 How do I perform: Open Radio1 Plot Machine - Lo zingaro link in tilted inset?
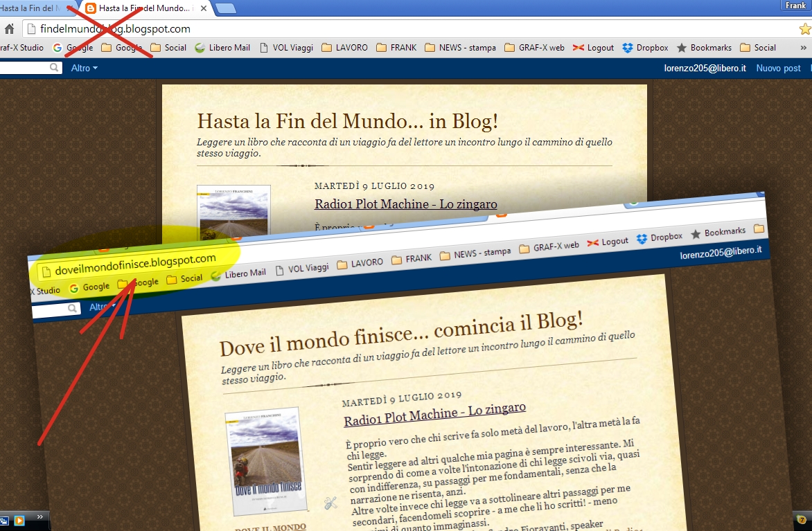point(435,415)
